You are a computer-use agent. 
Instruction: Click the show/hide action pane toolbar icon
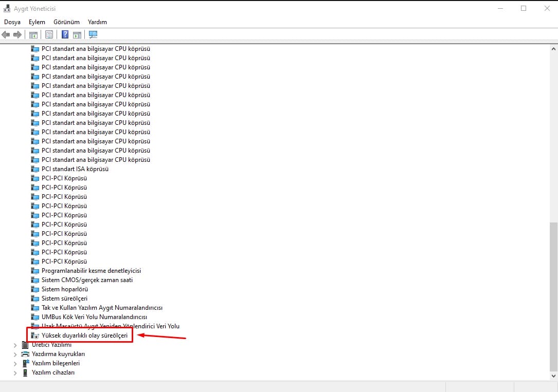click(77, 35)
